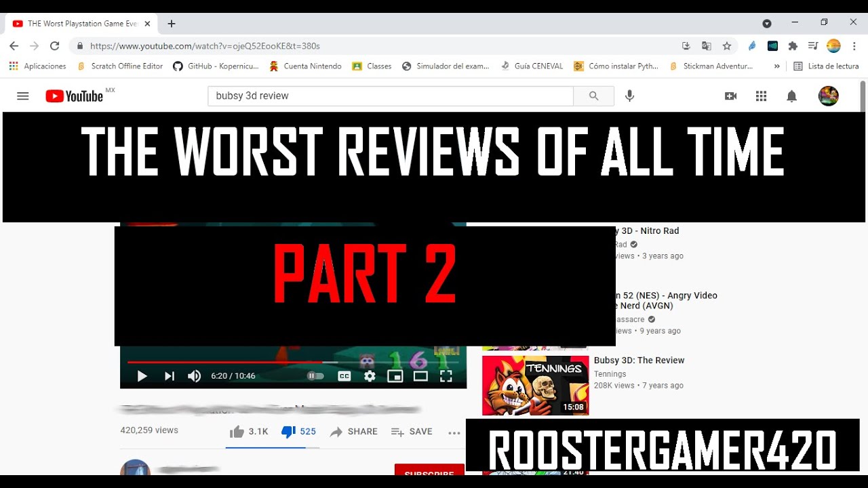Click the browser forward arrow
The image size is (868, 488).
pyautogui.click(x=35, y=46)
